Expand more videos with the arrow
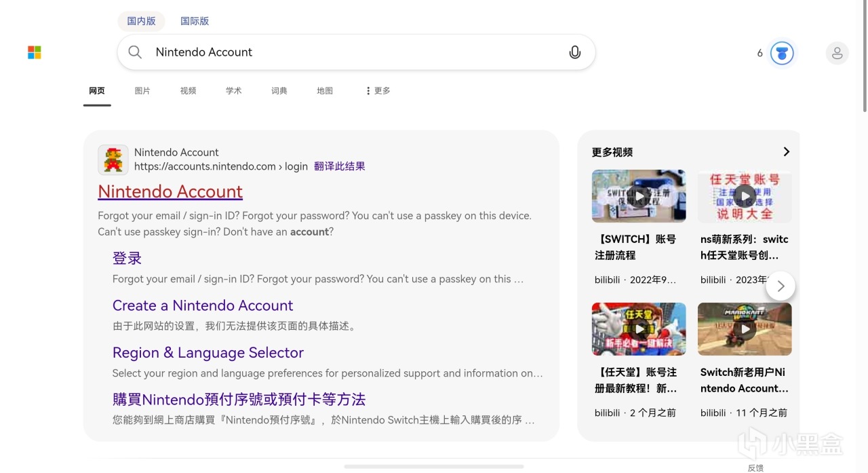 [x=787, y=152]
